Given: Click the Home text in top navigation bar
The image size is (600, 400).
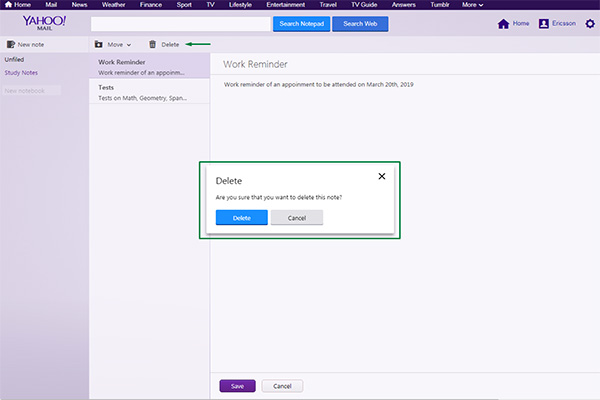Looking at the screenshot, I should (22, 5).
